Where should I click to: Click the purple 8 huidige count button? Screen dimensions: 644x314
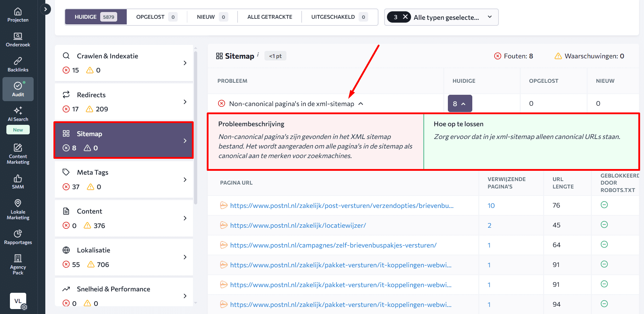tap(460, 104)
